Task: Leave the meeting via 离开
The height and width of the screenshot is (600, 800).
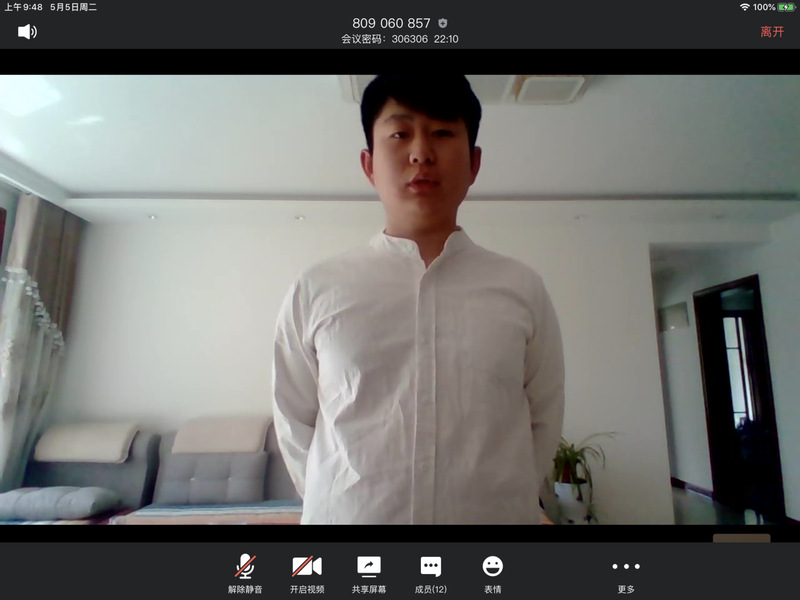Action: tap(772, 32)
